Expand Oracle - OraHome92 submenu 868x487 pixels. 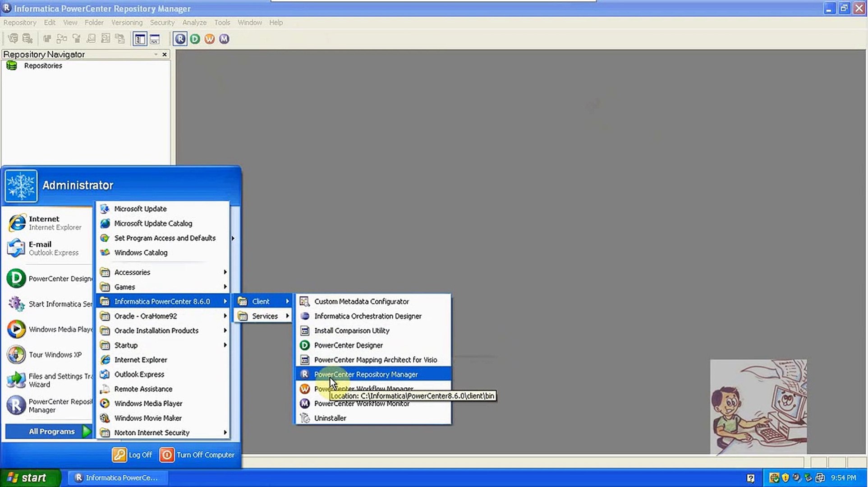[163, 316]
